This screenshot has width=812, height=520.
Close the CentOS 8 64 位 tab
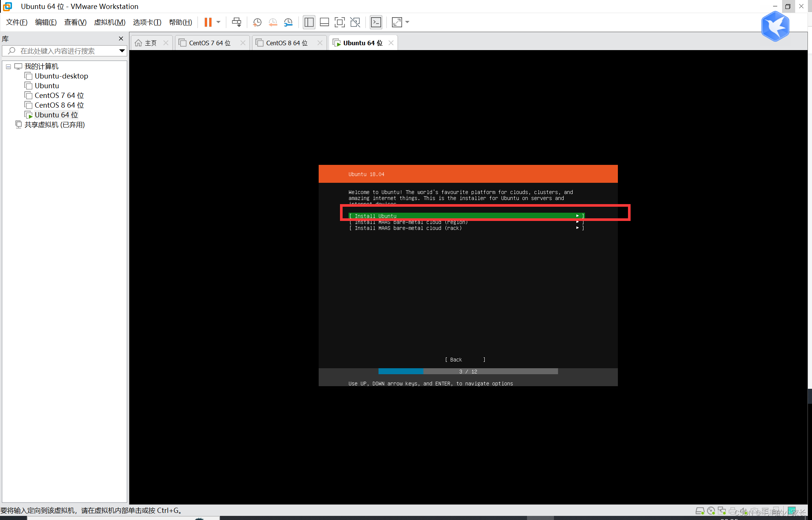click(320, 43)
